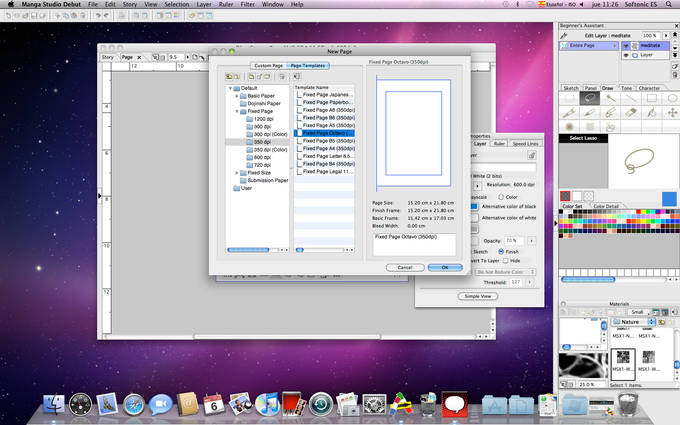Image resolution: width=680 pixels, height=425 pixels.
Task: Select the Fill bucket tool
Action: click(651, 113)
